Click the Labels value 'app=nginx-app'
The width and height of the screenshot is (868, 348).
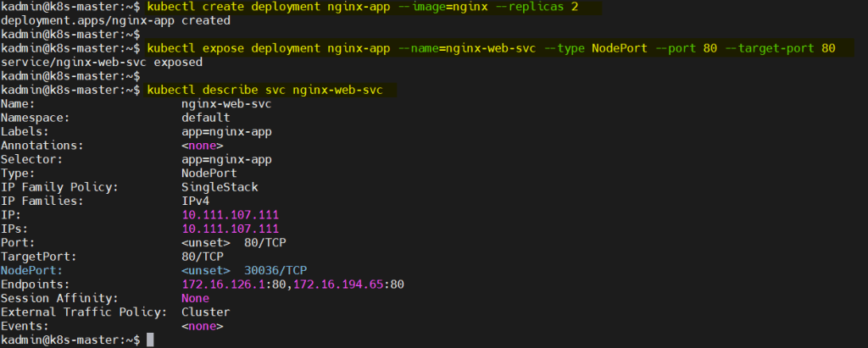226,132
